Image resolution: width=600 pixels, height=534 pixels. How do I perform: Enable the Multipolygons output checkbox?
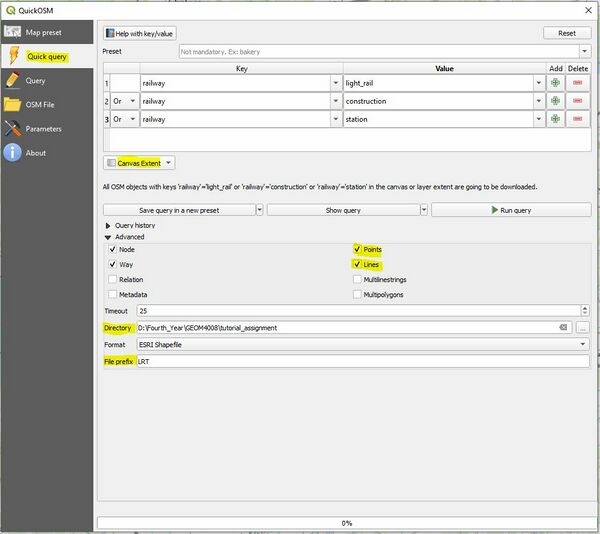pyautogui.click(x=357, y=295)
